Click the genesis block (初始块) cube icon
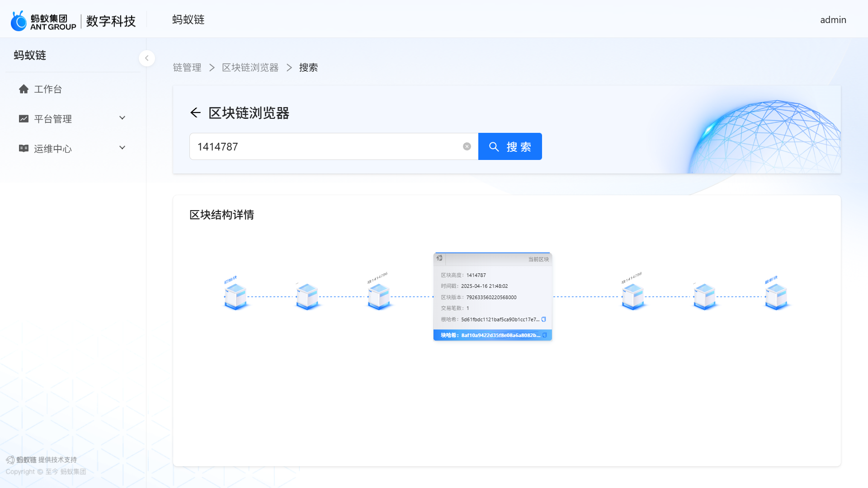868x488 pixels. tap(235, 297)
